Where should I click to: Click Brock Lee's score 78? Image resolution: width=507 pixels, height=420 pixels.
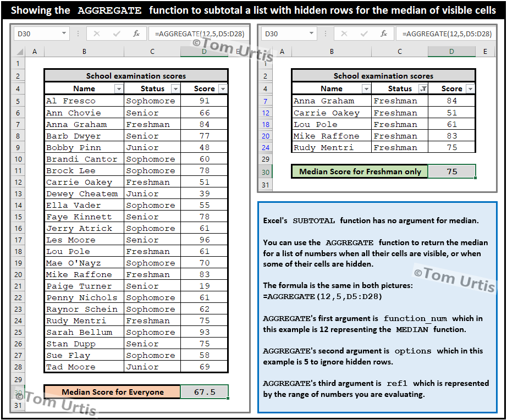coord(205,170)
